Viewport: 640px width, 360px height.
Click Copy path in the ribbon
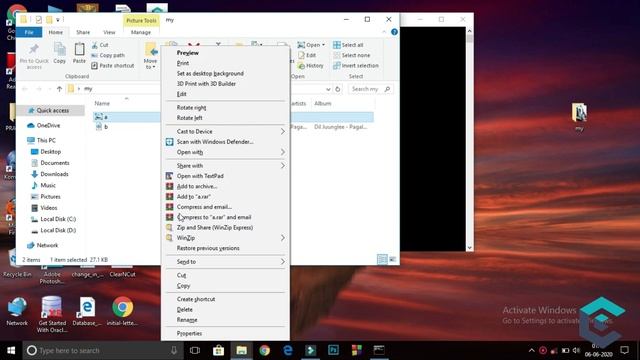tap(109, 55)
